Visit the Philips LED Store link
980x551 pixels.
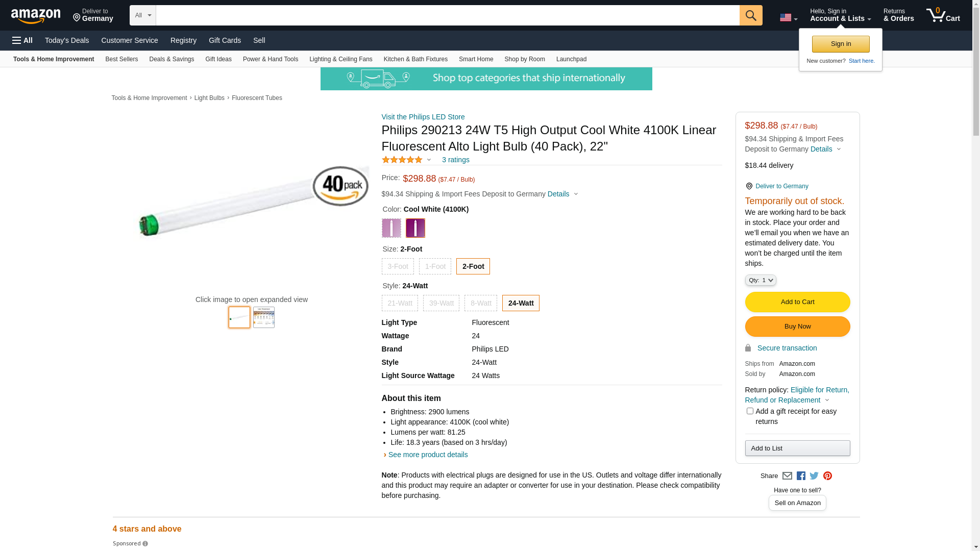[423, 117]
